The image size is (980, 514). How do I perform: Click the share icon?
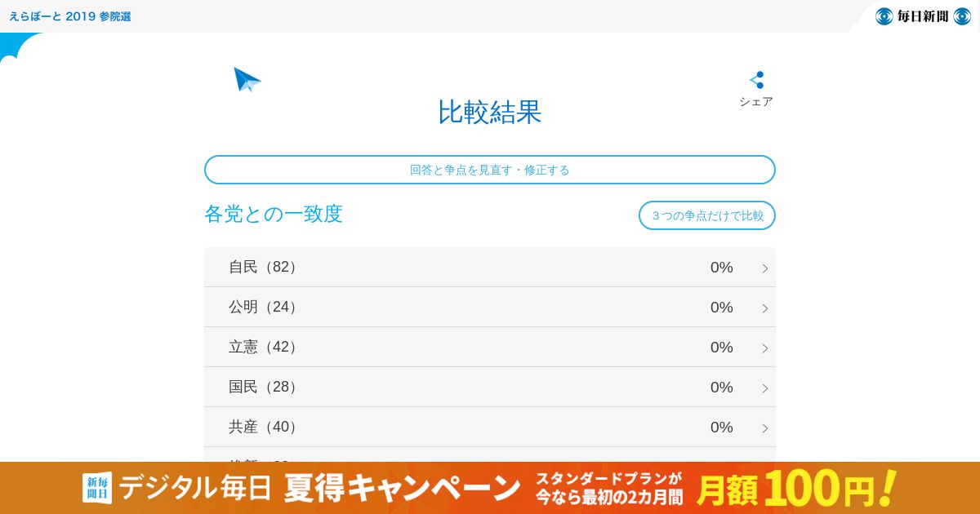(x=757, y=80)
